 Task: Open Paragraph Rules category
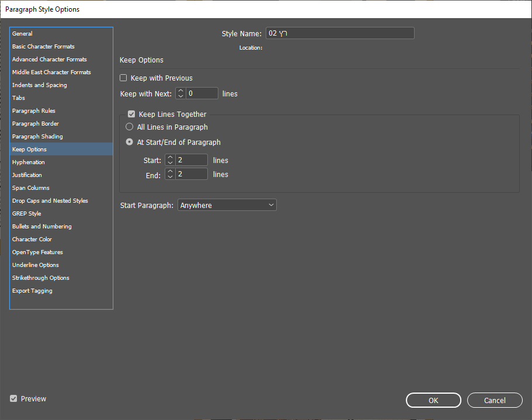pos(61,111)
